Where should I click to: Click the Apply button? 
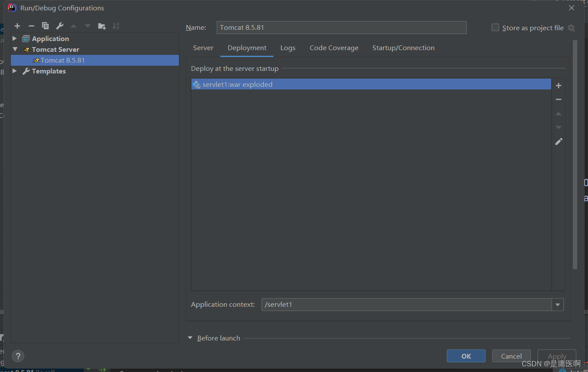click(x=557, y=356)
